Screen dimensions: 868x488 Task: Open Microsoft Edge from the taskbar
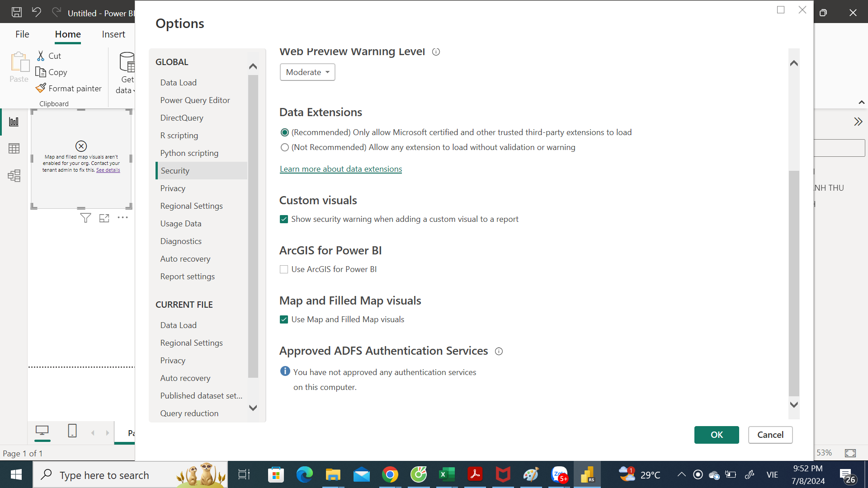304,475
